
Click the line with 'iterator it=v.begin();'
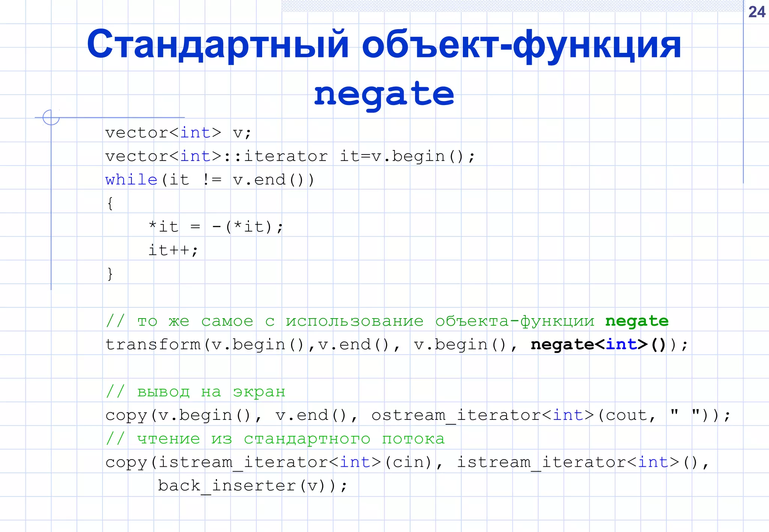click(290, 156)
